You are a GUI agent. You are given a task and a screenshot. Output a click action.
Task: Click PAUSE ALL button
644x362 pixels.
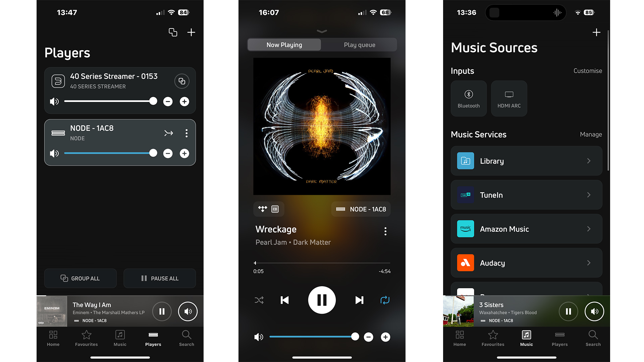pyautogui.click(x=160, y=279)
